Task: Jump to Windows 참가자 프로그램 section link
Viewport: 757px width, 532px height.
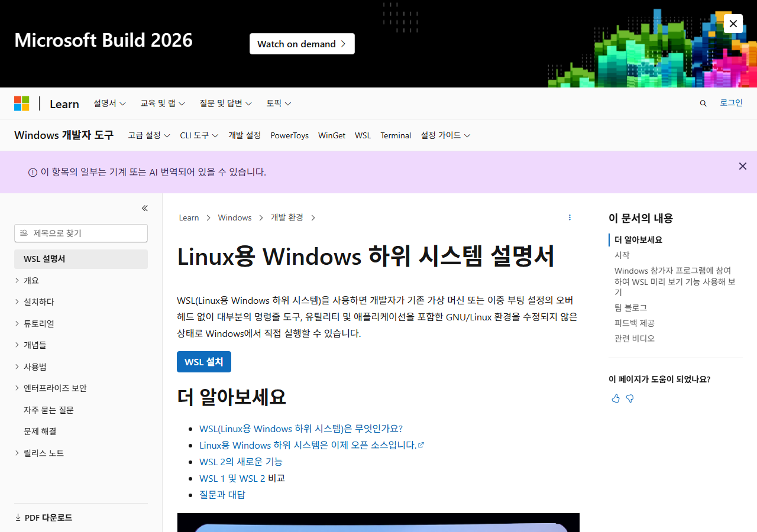Action: tap(675, 281)
